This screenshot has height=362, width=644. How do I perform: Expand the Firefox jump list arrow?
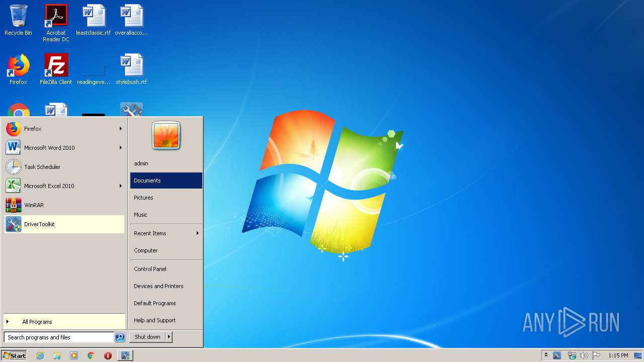click(121, 129)
